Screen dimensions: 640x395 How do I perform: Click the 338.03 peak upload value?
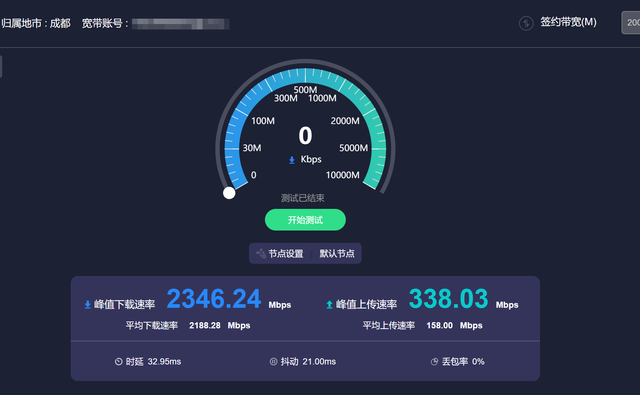pyautogui.click(x=448, y=299)
